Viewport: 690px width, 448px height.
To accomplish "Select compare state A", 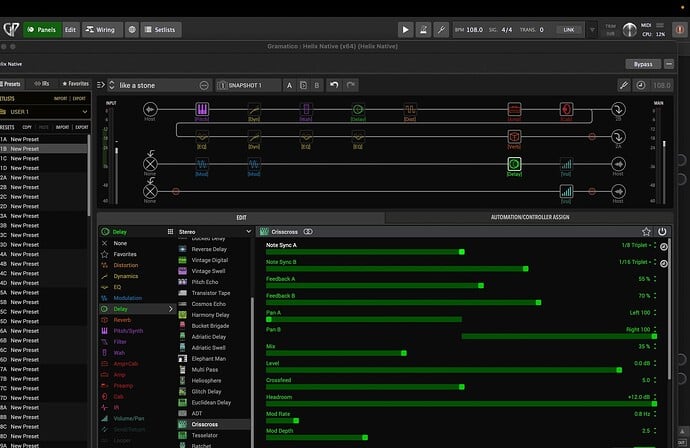I will [289, 85].
